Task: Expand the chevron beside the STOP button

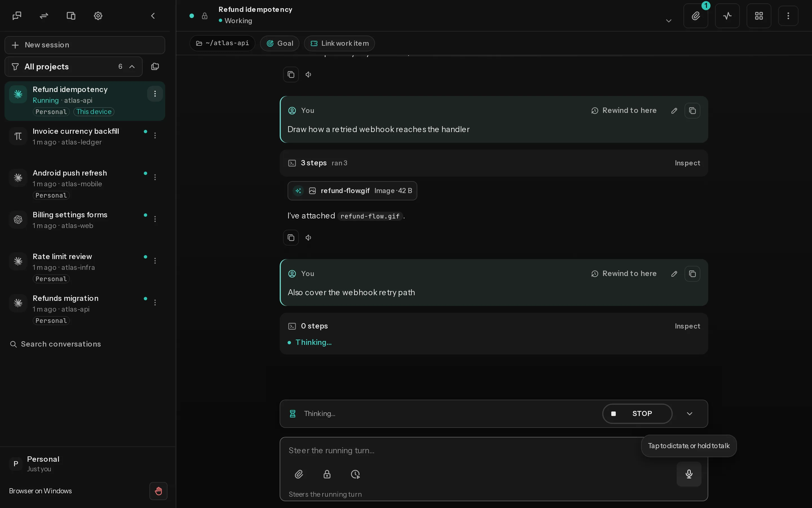Action: tap(690, 413)
